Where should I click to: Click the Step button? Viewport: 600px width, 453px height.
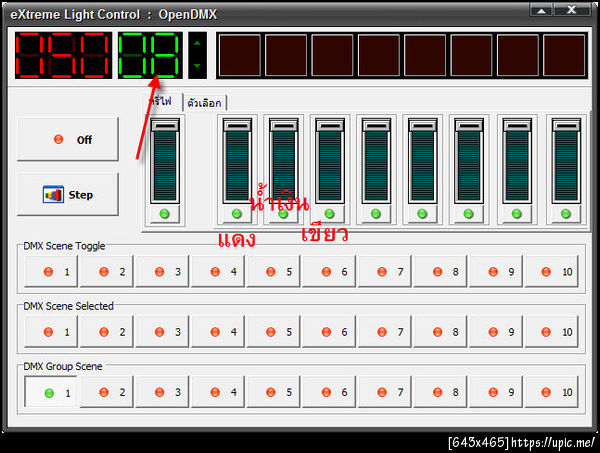68,194
